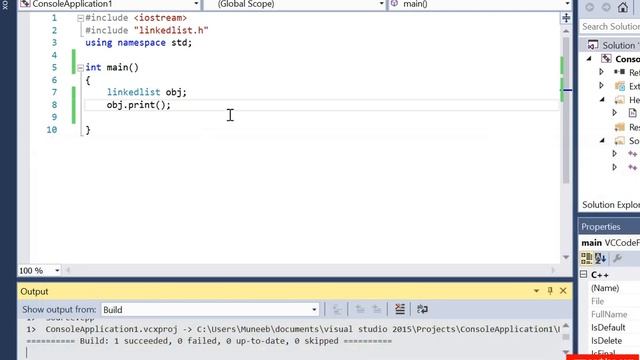
Task: Close the Output panel
Action: (563, 291)
